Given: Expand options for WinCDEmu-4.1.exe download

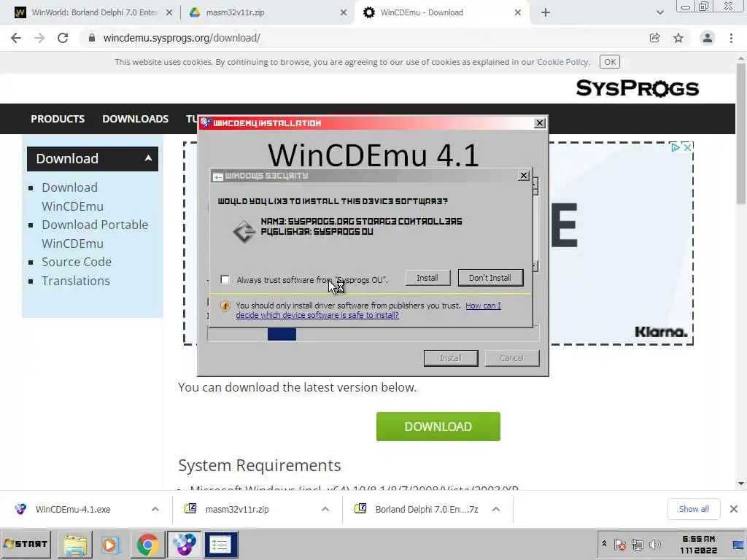Looking at the screenshot, I should [155, 509].
